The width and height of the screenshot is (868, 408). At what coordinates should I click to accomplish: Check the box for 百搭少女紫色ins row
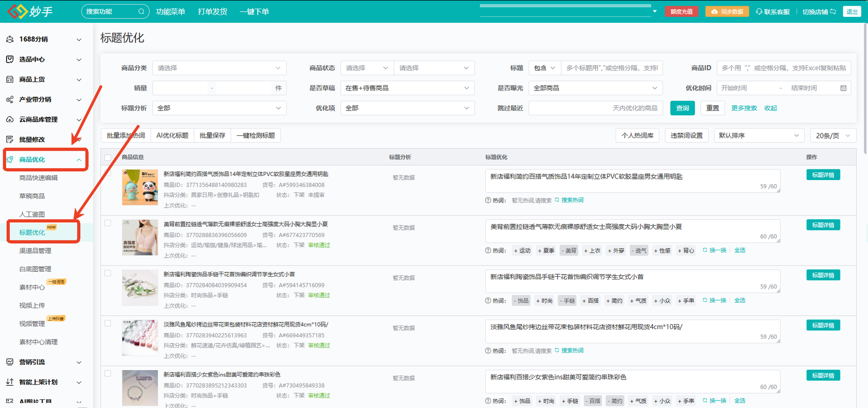[108, 373]
